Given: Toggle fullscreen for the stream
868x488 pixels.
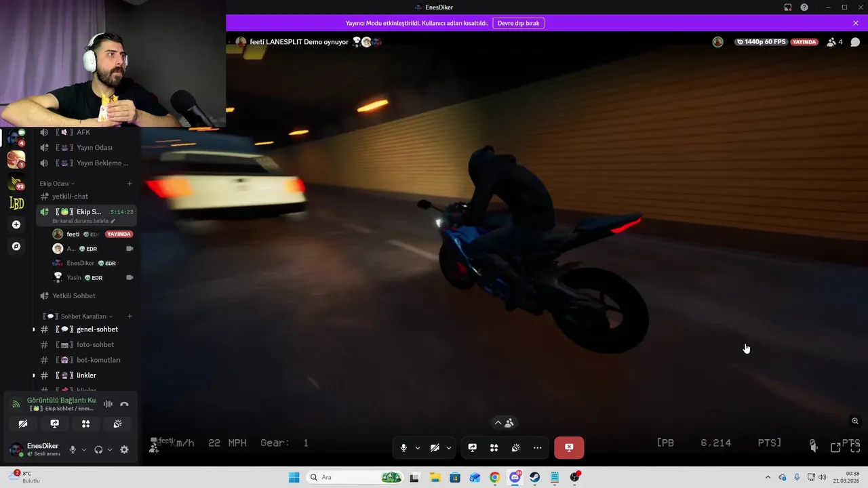Looking at the screenshot, I should [x=855, y=447].
